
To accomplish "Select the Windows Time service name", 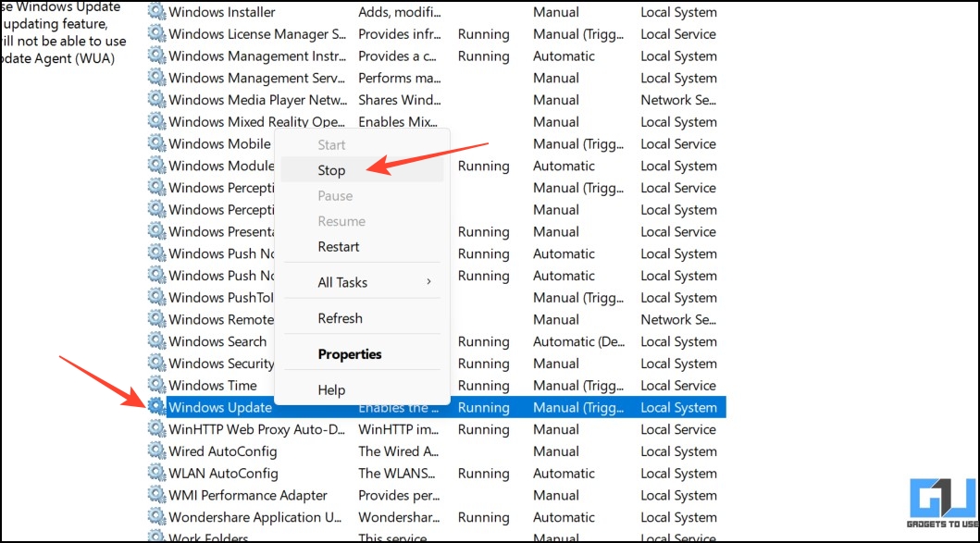I will [x=213, y=386].
